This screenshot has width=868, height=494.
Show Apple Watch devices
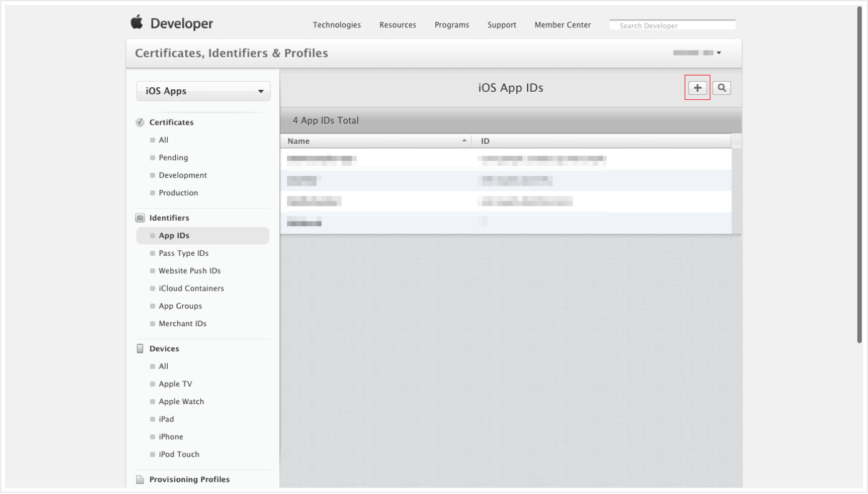click(x=181, y=402)
